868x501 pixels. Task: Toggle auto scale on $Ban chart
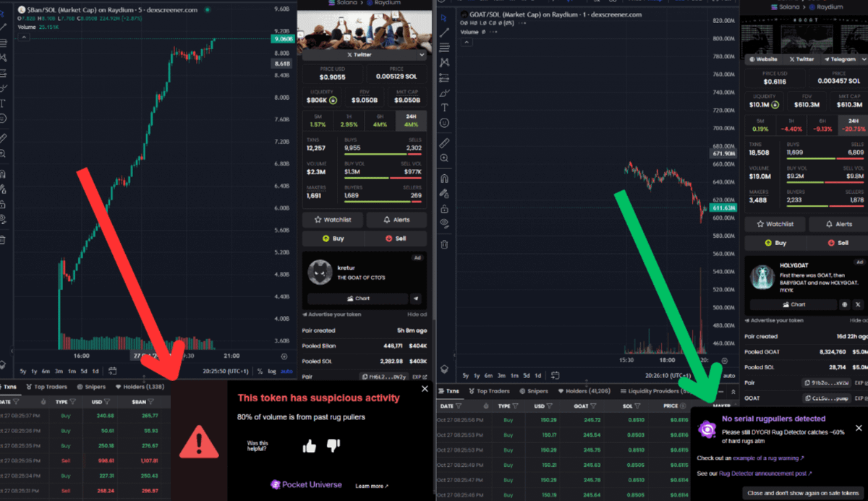[x=286, y=371]
